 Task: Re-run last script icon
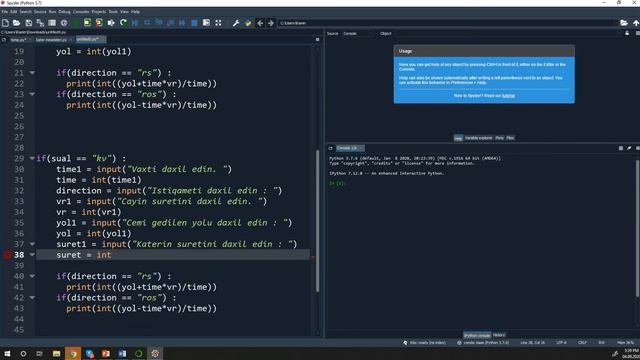point(123,23)
